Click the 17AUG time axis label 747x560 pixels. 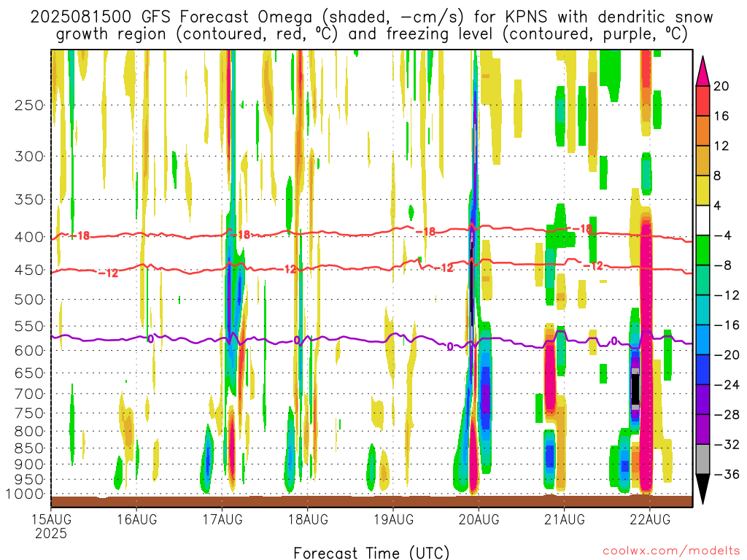(x=222, y=519)
